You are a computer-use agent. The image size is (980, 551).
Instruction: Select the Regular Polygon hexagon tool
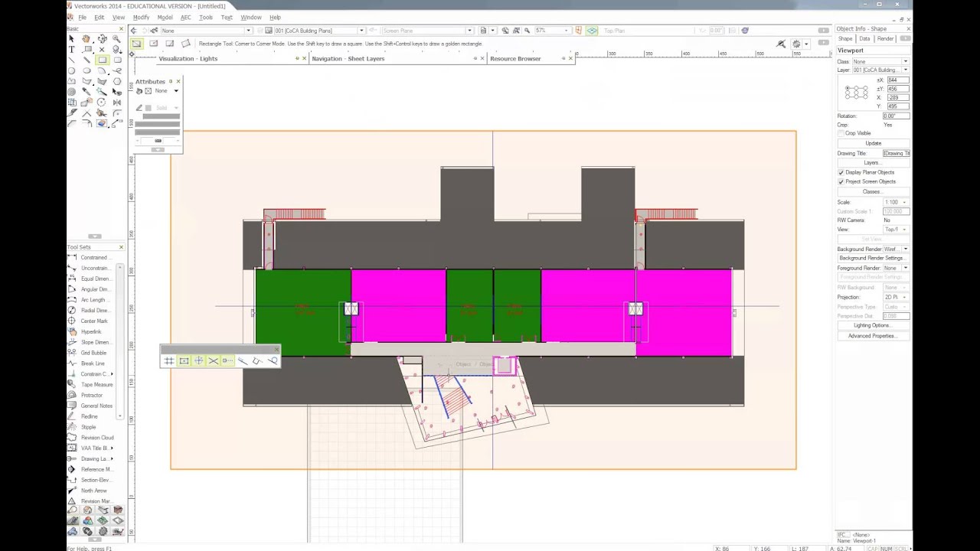tap(117, 81)
